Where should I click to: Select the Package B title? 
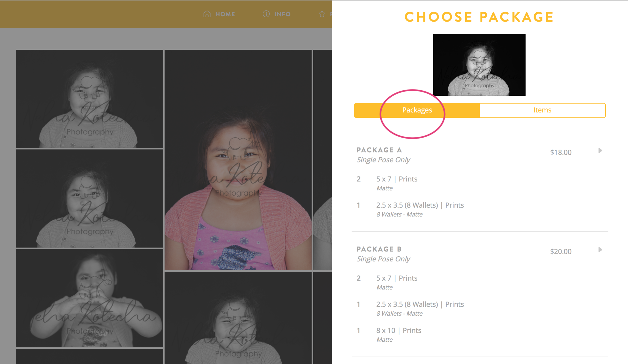[x=379, y=249]
